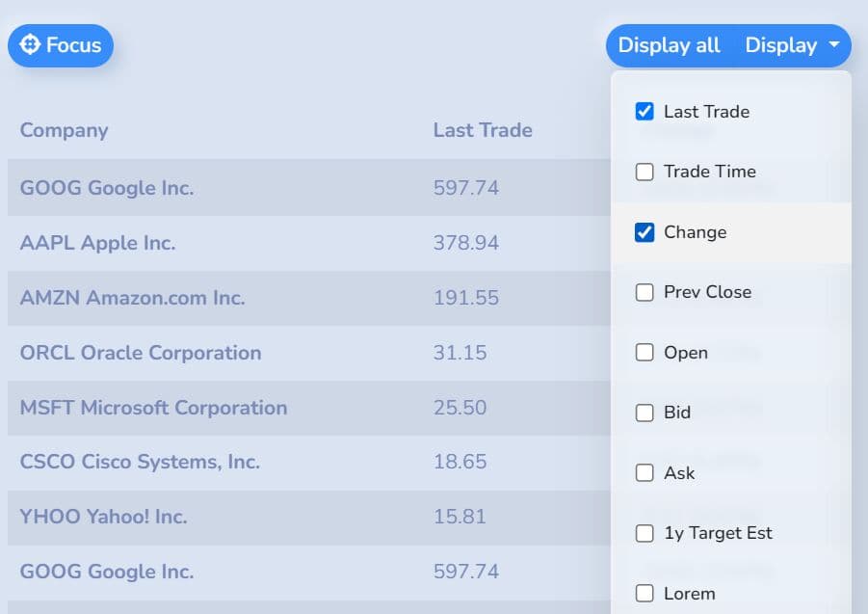Click the Focus button
The image size is (868, 614).
pyautogui.click(x=61, y=45)
